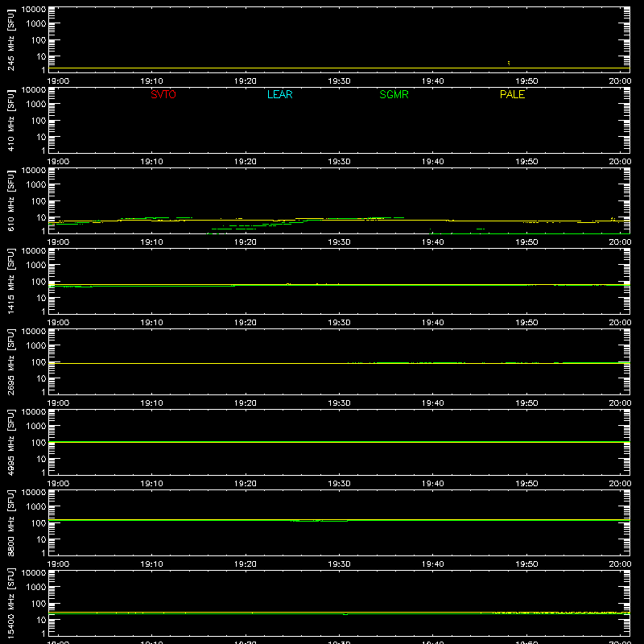This screenshot has width=644, height=644.
Task: Select the "4995 MHz [SFU]" axis title
Action: coord(10,442)
